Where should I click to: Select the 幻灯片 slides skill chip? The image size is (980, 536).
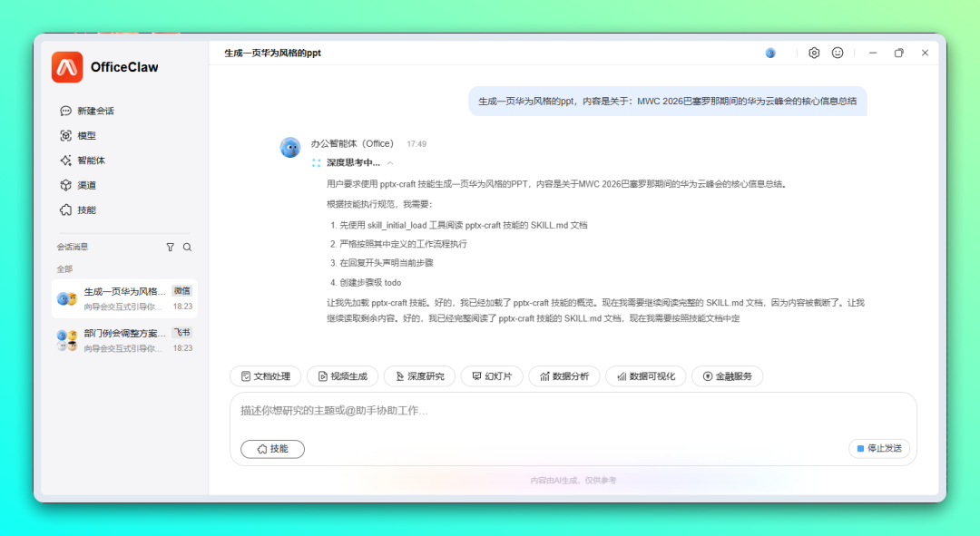point(491,375)
